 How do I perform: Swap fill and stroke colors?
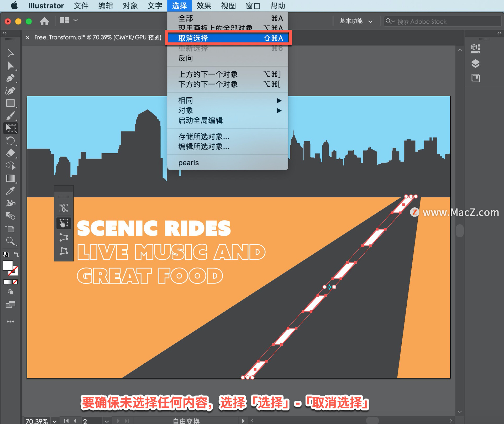click(16, 254)
